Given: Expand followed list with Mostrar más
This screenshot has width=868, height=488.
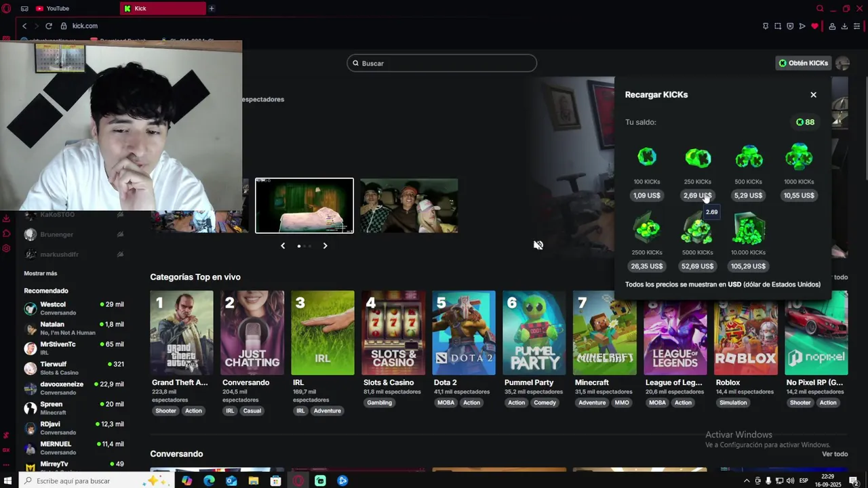Looking at the screenshot, I should [41, 273].
